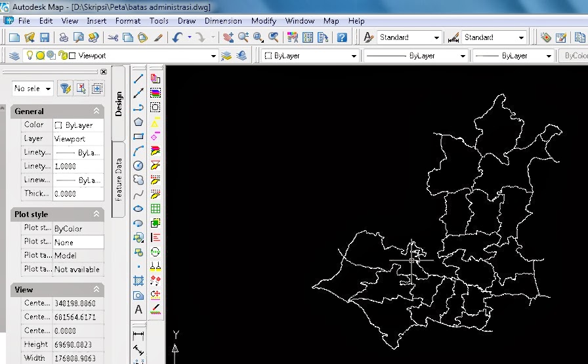Open the Layer Properties Manager icon
The image size is (588, 364).
(14, 56)
